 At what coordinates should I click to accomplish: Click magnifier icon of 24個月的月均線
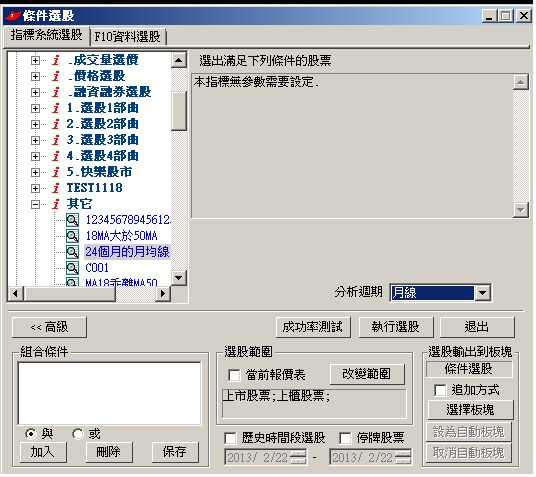pos(72,252)
